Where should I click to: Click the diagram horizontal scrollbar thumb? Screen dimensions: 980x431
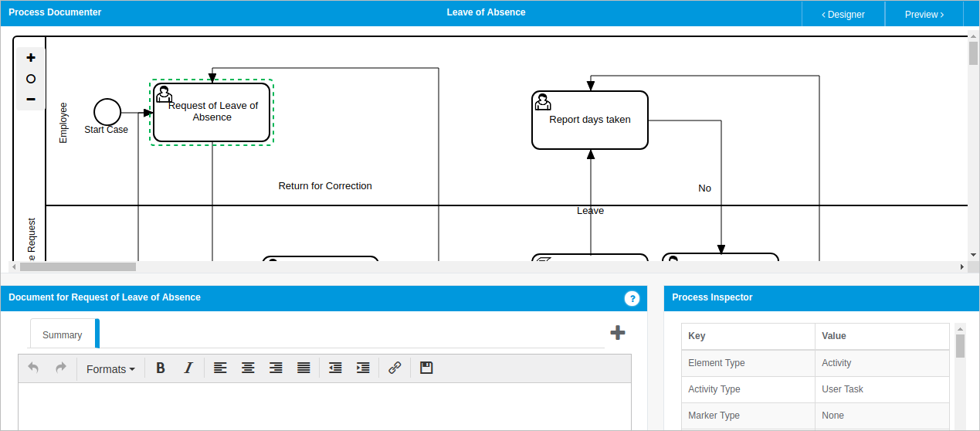[x=77, y=266]
